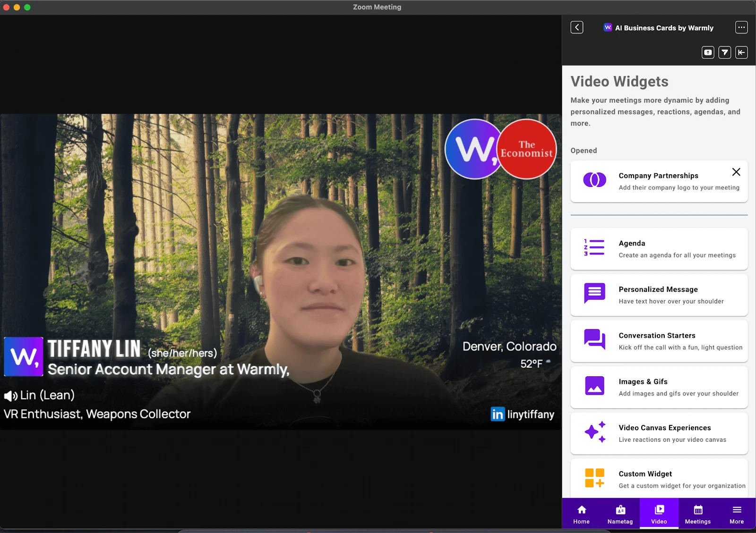756x533 pixels.
Task: Click the VR Enthusiast, Weapons Collector text
Action: pyautogui.click(x=97, y=414)
